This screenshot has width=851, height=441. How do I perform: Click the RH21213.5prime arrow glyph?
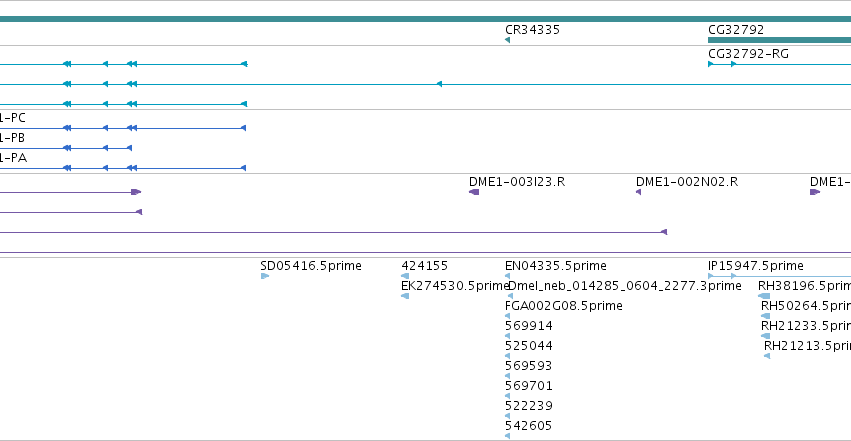click(x=767, y=356)
